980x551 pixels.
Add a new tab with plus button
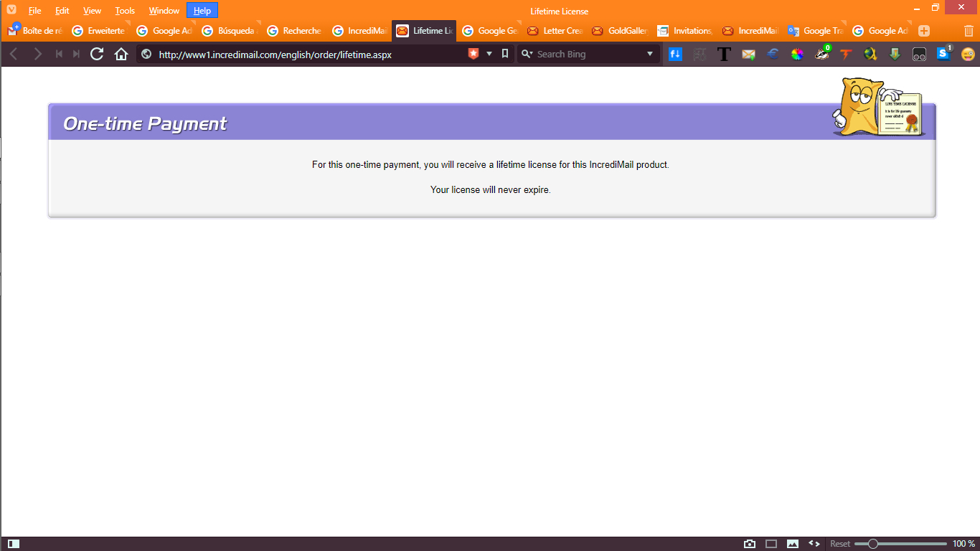tap(924, 31)
